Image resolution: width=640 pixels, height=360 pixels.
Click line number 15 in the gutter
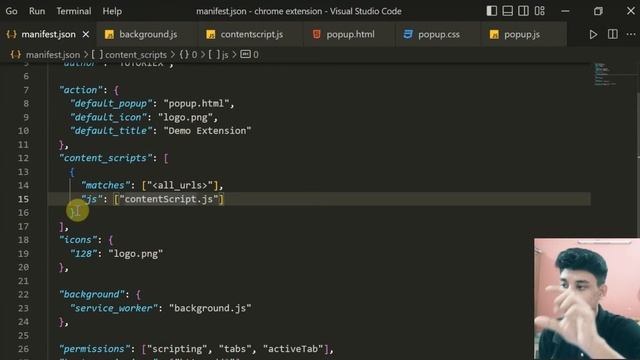(23, 199)
